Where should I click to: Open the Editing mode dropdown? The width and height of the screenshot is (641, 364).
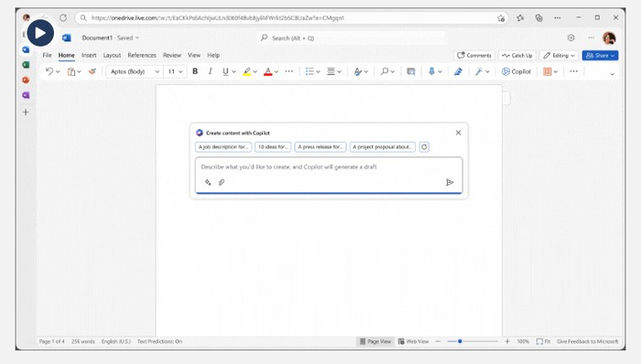pos(560,56)
